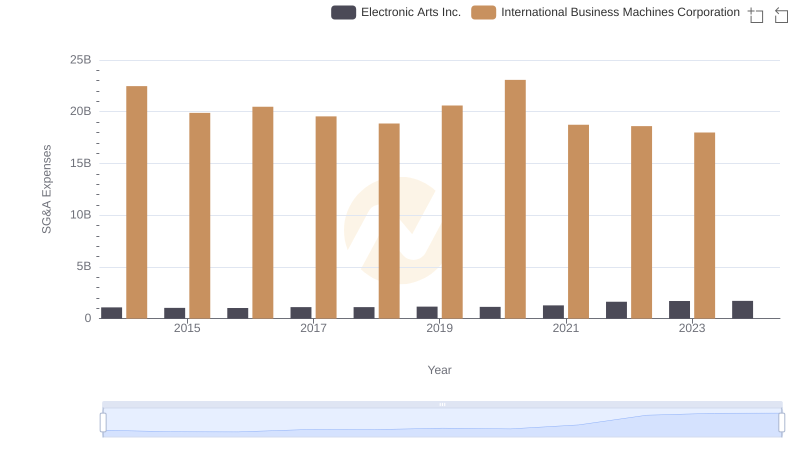Click the dark Electronic Arts legend swatch
This screenshot has height=461, width=800.
click(343, 12)
